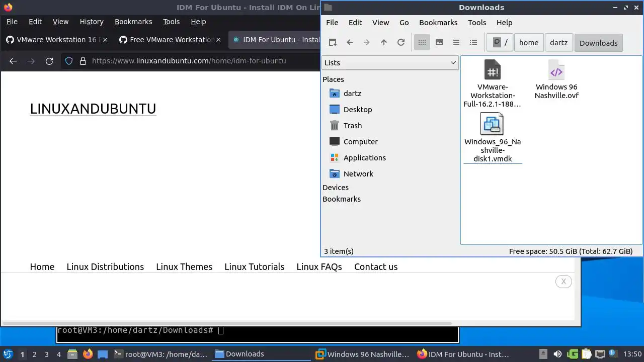Expand the Places section header
The width and height of the screenshot is (644, 362).
pyautogui.click(x=333, y=79)
